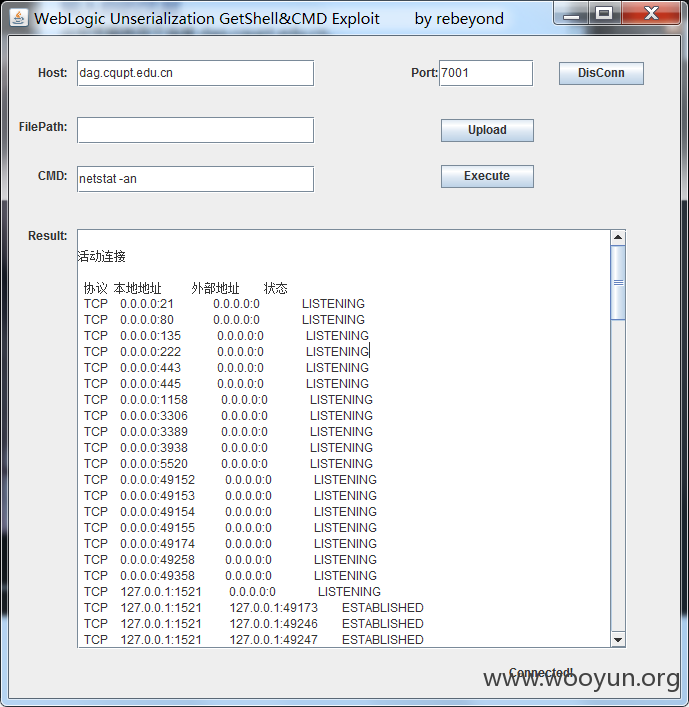The height and width of the screenshot is (707, 689).
Task: Click the 外部地址 column header text
Action: point(216,289)
